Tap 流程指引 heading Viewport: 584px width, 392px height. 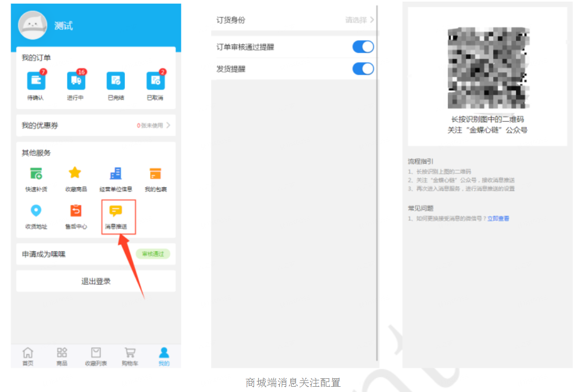421,161
